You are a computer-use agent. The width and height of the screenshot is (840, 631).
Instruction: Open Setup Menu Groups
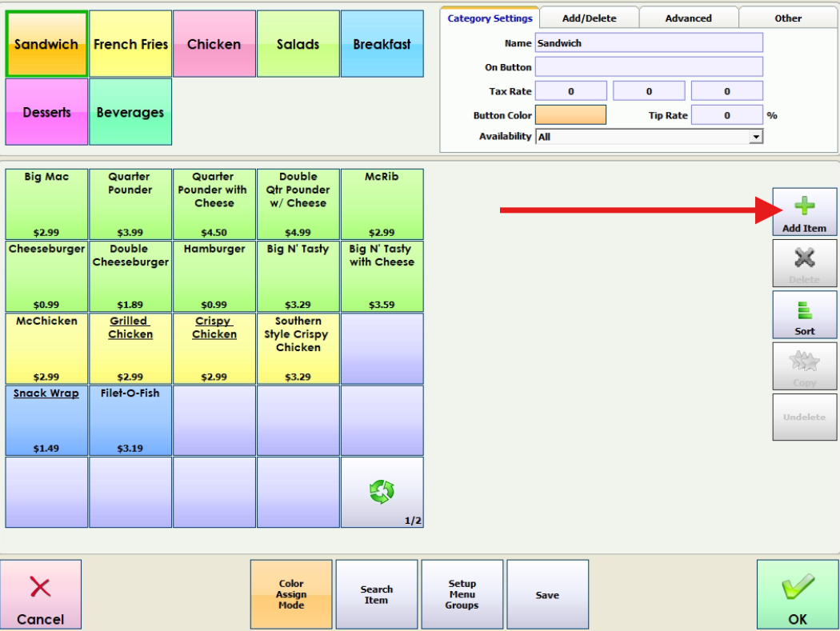[462, 594]
